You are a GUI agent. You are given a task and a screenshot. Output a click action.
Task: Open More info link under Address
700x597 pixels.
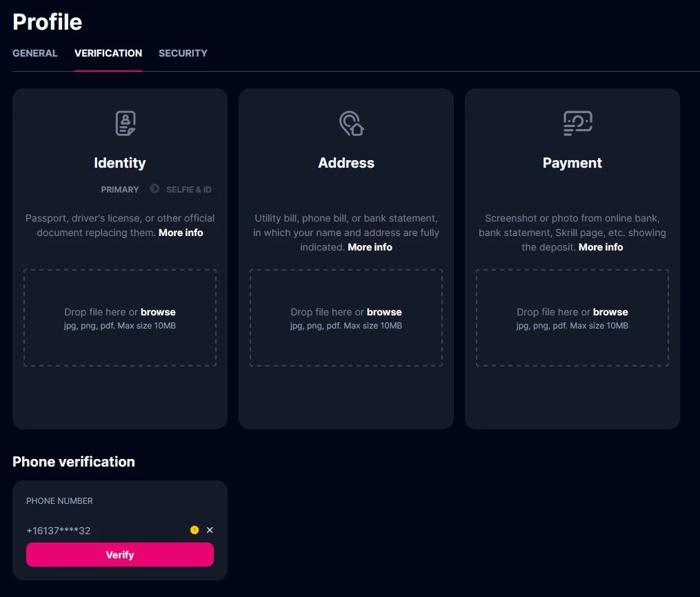pyautogui.click(x=370, y=247)
